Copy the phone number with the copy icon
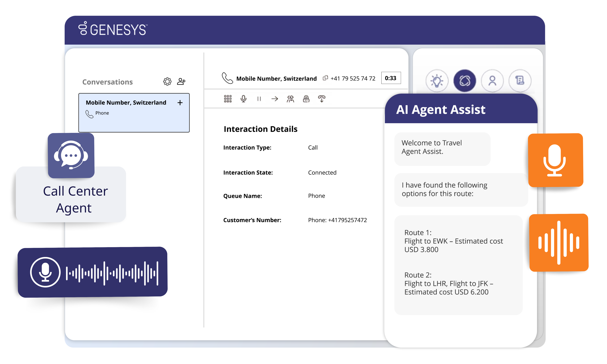 [325, 78]
